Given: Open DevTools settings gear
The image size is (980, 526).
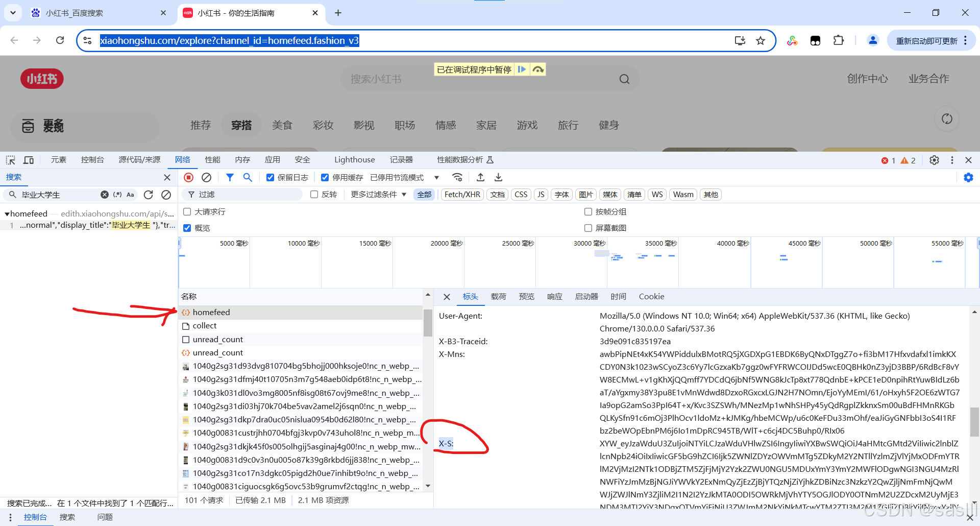Looking at the screenshot, I should click(x=934, y=160).
